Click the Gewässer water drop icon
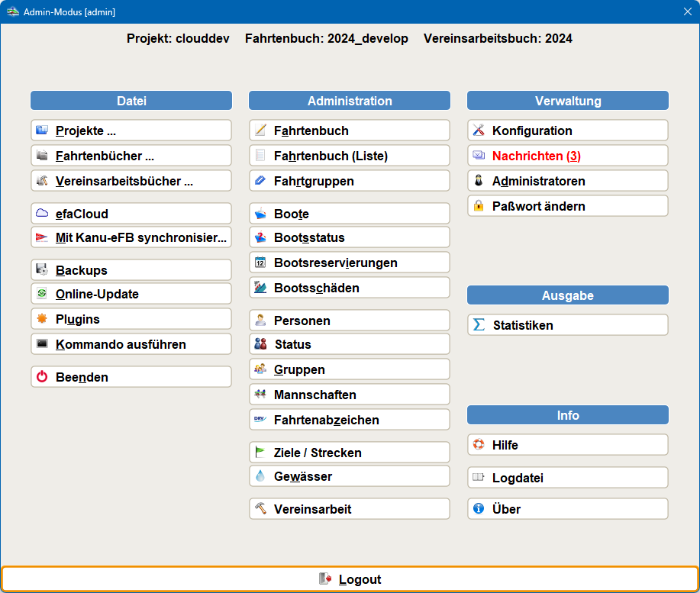This screenshot has width=700, height=593. 260,476
